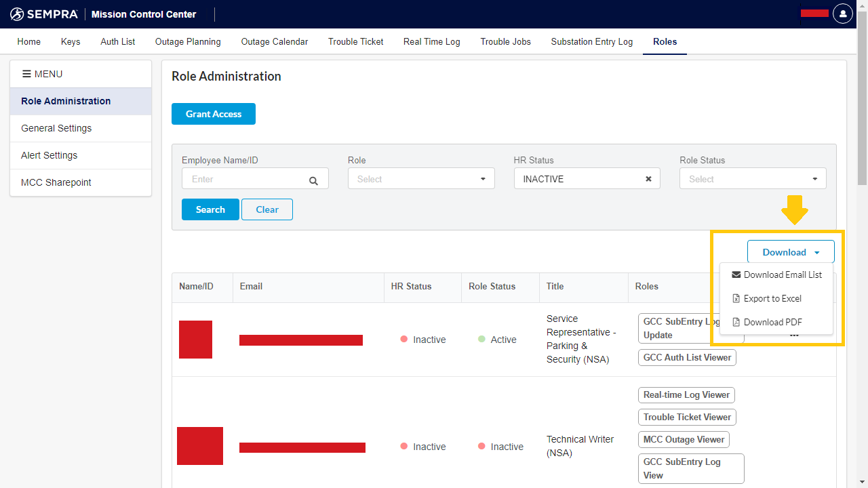Select Export to Excel option

[x=772, y=298]
